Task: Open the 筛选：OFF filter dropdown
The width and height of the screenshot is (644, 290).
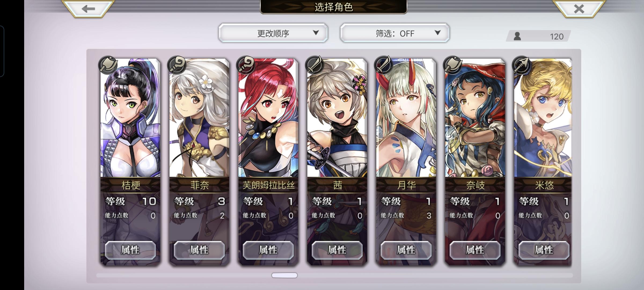Action: [x=395, y=33]
